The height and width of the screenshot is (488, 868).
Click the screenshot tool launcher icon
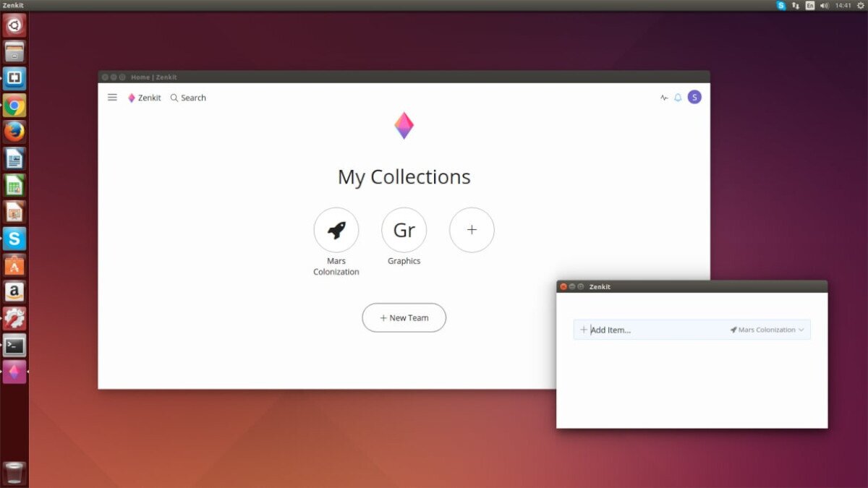coord(14,79)
